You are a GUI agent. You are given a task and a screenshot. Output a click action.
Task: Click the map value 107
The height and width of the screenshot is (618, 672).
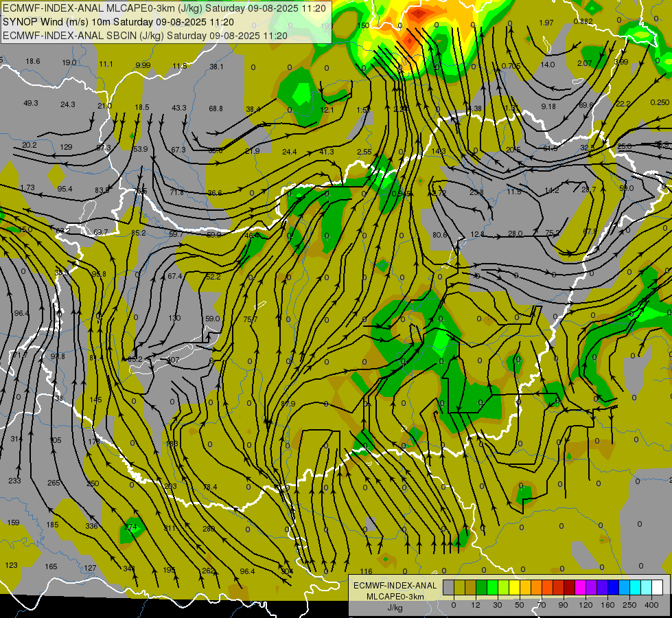point(173,360)
